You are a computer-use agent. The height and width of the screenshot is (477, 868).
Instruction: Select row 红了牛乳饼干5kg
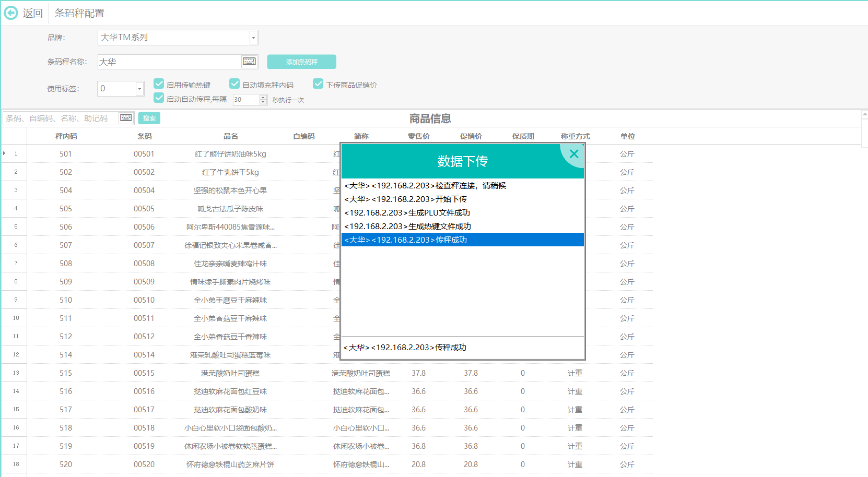point(230,172)
